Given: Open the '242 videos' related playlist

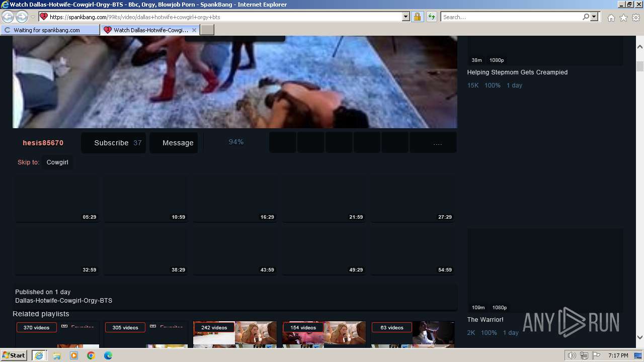Looking at the screenshot, I should (235, 334).
